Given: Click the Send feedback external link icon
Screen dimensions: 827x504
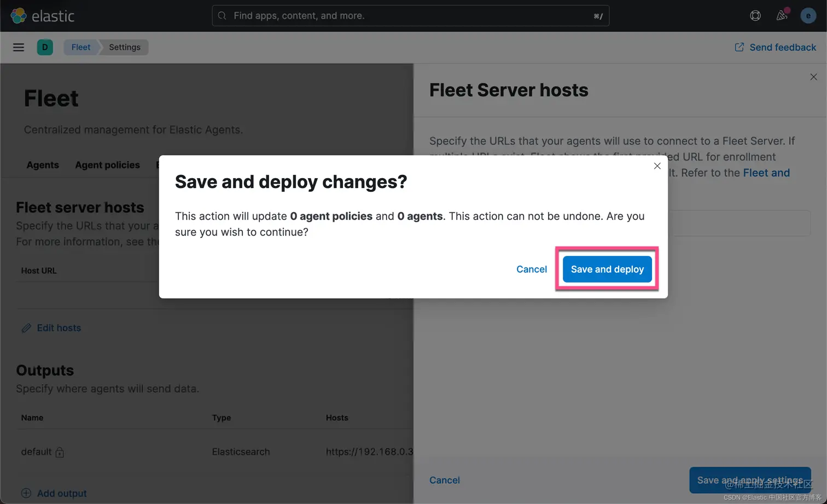Looking at the screenshot, I should [x=739, y=48].
